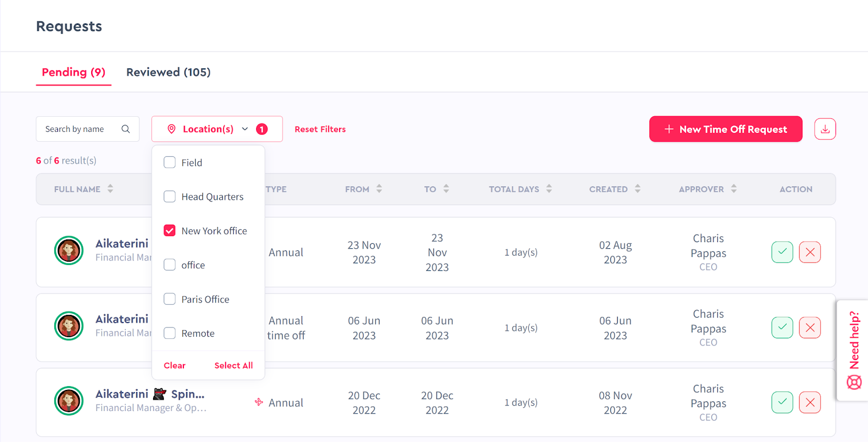The height and width of the screenshot is (442, 868).
Task: Click the Annual plane icon in last row
Action: pos(259,402)
